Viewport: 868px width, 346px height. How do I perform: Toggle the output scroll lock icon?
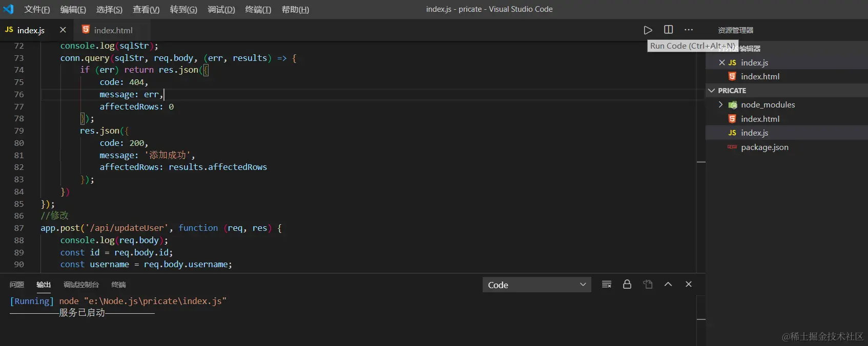click(627, 284)
